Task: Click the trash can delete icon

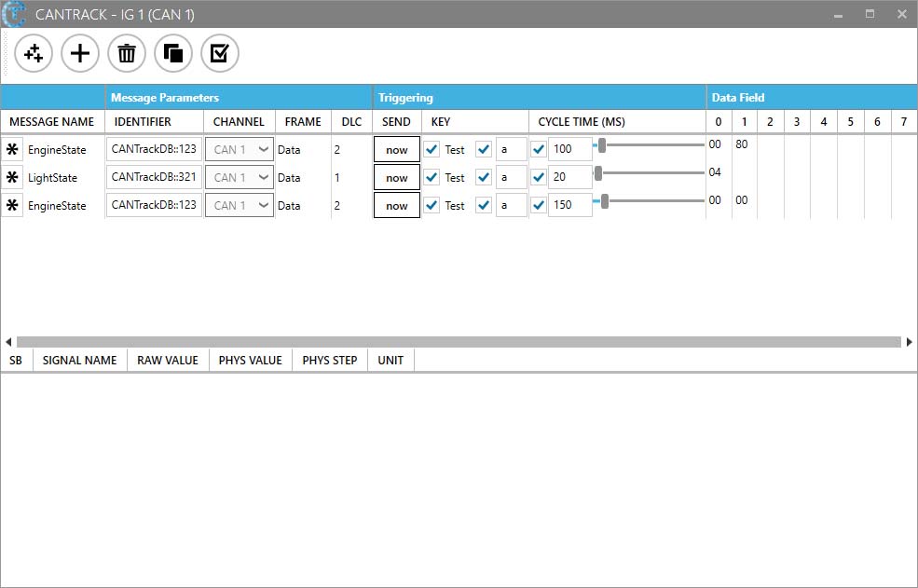Action: tap(127, 54)
